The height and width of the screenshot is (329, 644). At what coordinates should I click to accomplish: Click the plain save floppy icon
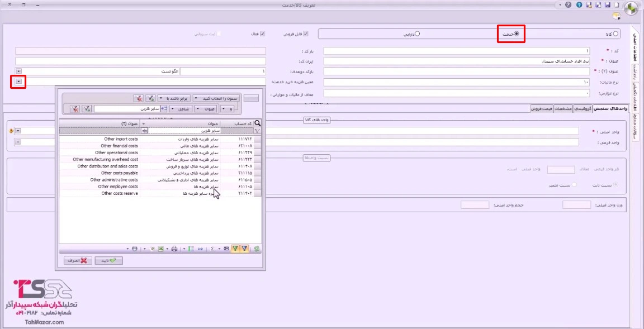click(608, 5)
